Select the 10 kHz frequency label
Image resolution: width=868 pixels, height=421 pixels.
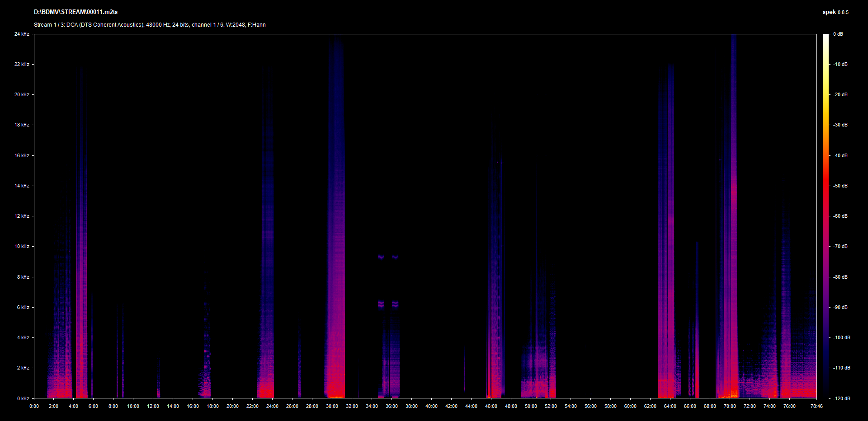pyautogui.click(x=22, y=246)
